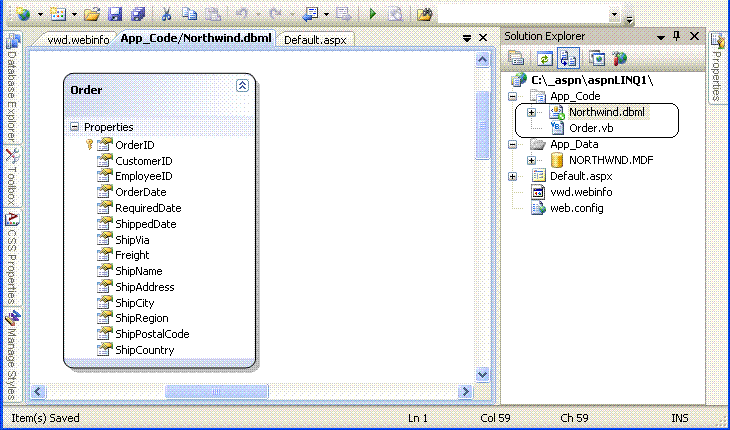
Task: Expand the NORTHWND.MDF node
Action: pyautogui.click(x=531, y=160)
